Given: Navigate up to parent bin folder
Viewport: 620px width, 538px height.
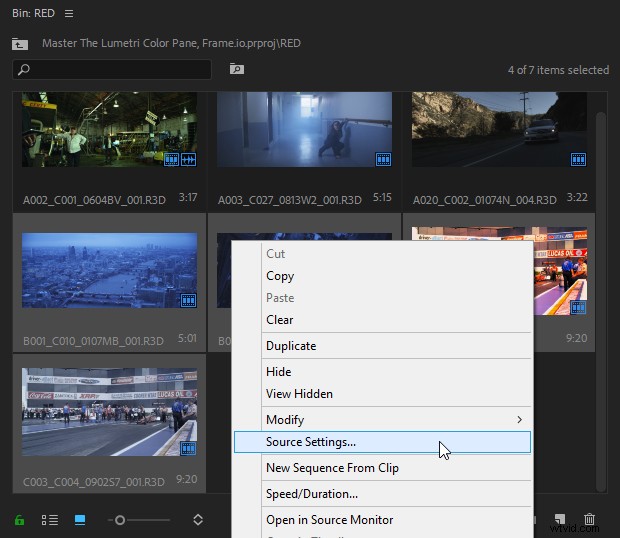Looking at the screenshot, I should (x=20, y=43).
